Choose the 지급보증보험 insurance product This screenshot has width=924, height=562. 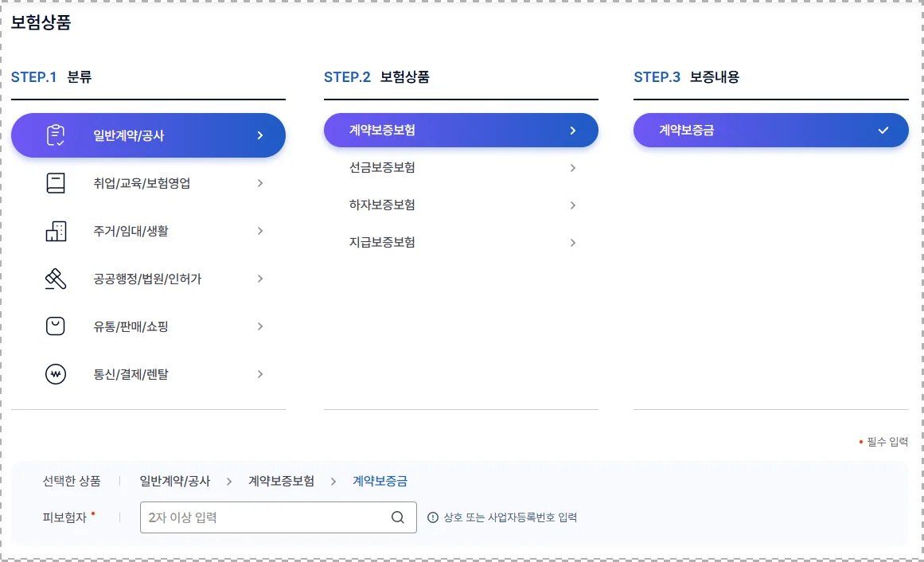click(x=461, y=242)
